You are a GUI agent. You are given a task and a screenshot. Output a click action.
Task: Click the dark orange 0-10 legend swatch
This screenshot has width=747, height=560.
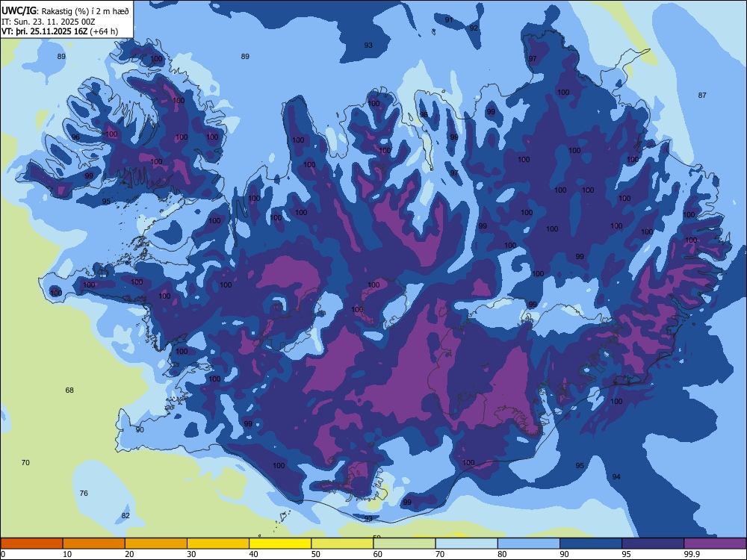click(x=31, y=544)
